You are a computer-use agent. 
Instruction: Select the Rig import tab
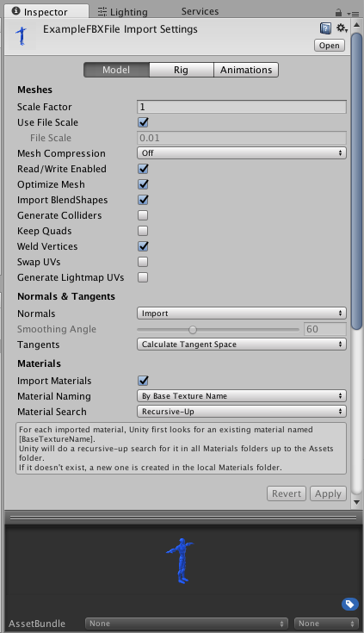[182, 70]
